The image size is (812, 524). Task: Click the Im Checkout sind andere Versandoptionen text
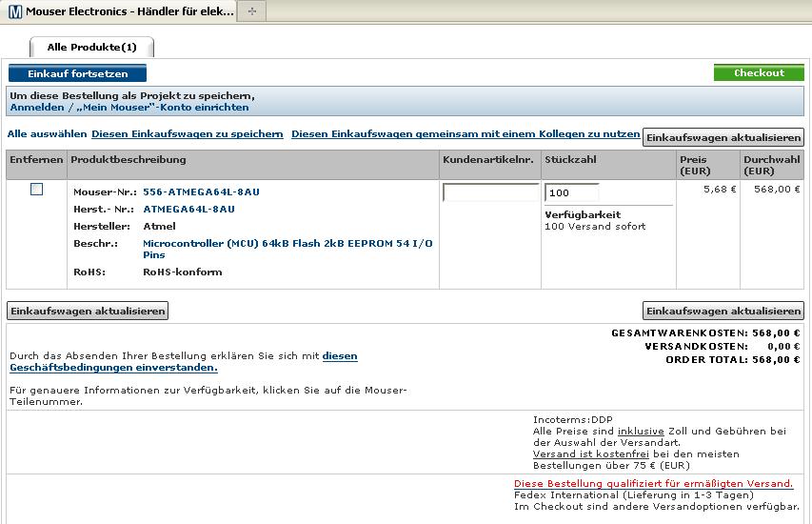coord(657,507)
